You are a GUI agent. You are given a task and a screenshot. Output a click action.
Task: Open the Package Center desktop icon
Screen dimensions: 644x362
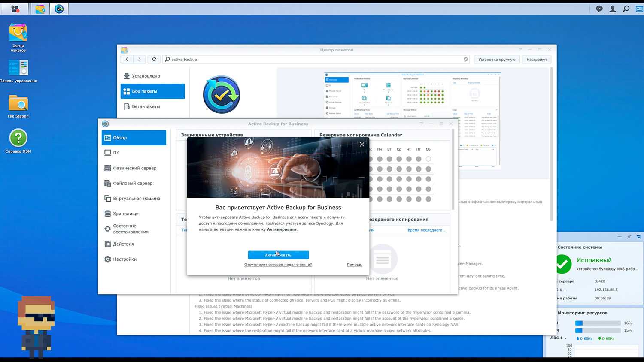click(x=18, y=35)
